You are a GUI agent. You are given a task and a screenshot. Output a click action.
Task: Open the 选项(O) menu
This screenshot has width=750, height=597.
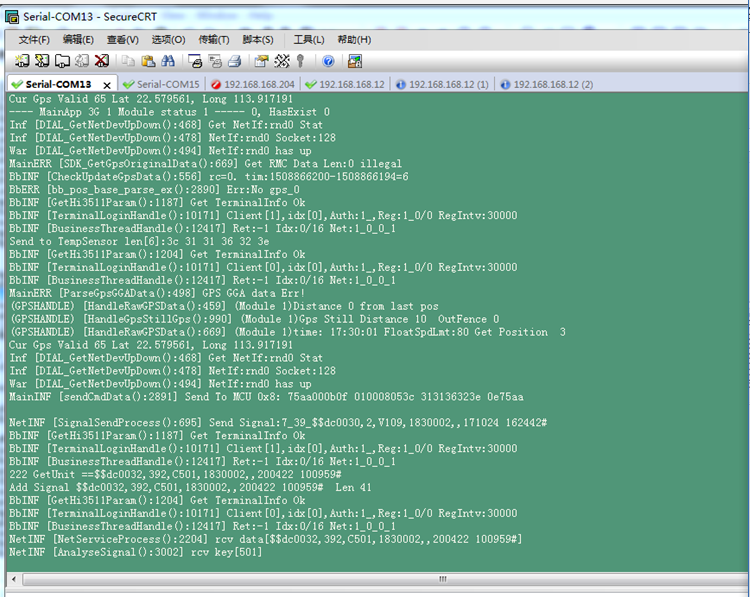pos(168,40)
